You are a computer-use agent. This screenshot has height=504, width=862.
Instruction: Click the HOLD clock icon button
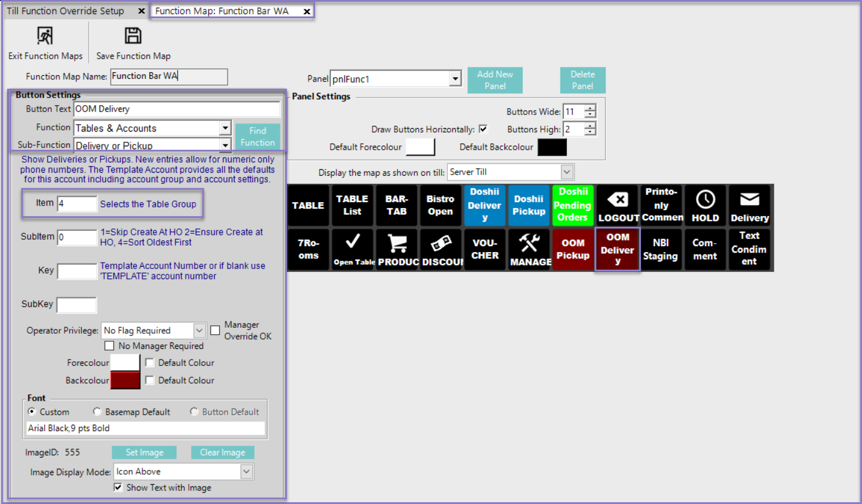tap(705, 206)
